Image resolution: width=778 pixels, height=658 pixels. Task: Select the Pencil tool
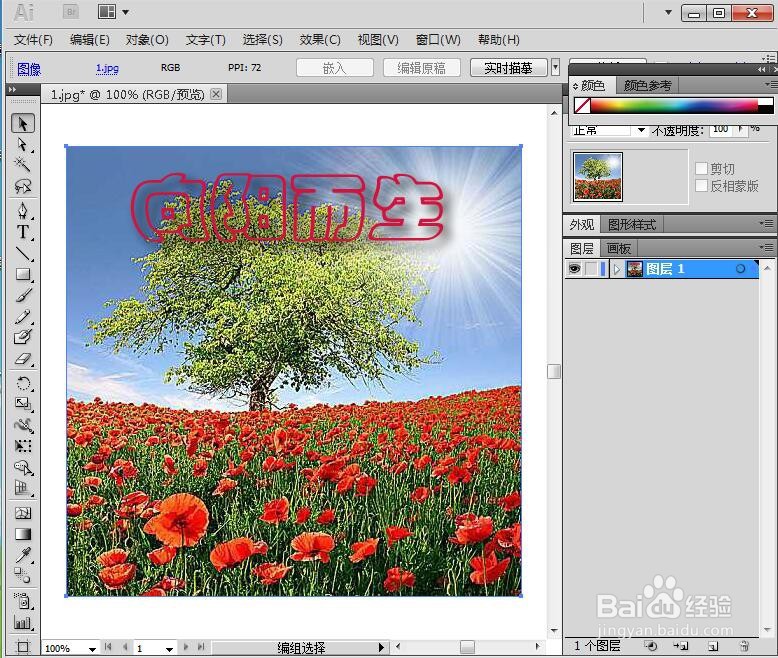tap(23, 317)
